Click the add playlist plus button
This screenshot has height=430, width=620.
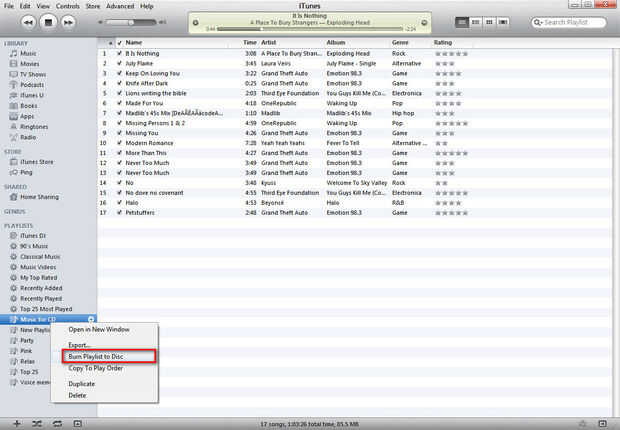coord(17,424)
